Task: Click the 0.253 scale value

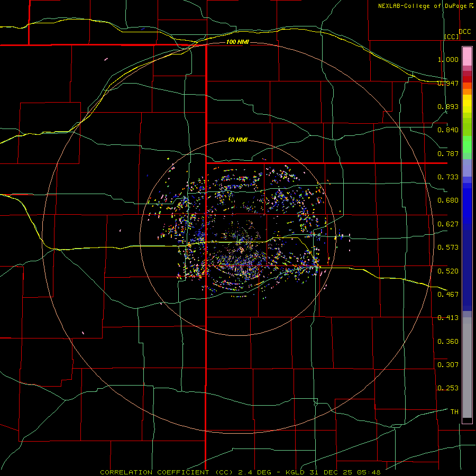Action: pos(448,388)
